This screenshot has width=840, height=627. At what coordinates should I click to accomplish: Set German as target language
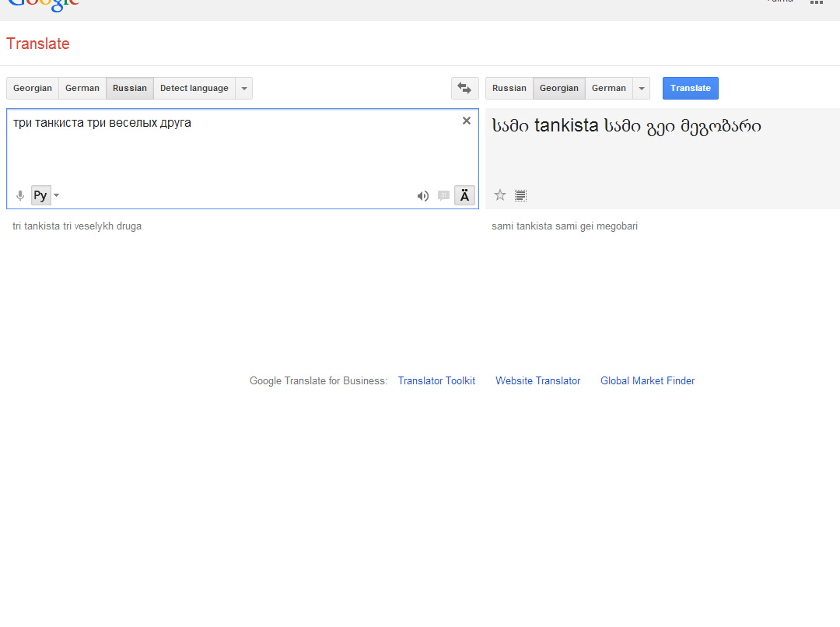coord(608,89)
